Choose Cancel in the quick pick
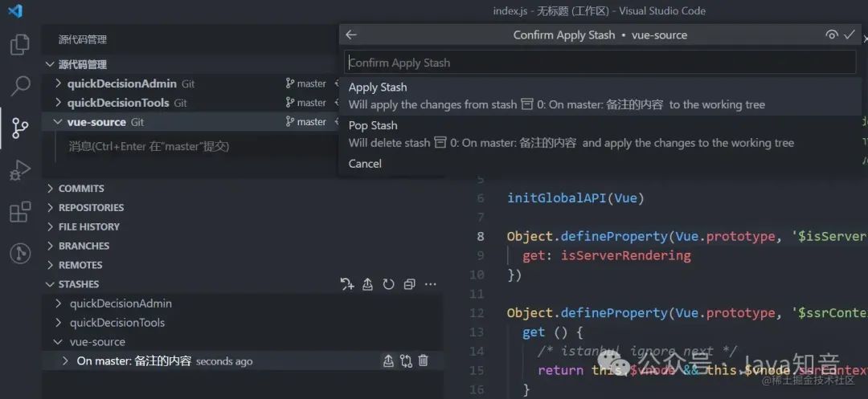 pos(600,164)
